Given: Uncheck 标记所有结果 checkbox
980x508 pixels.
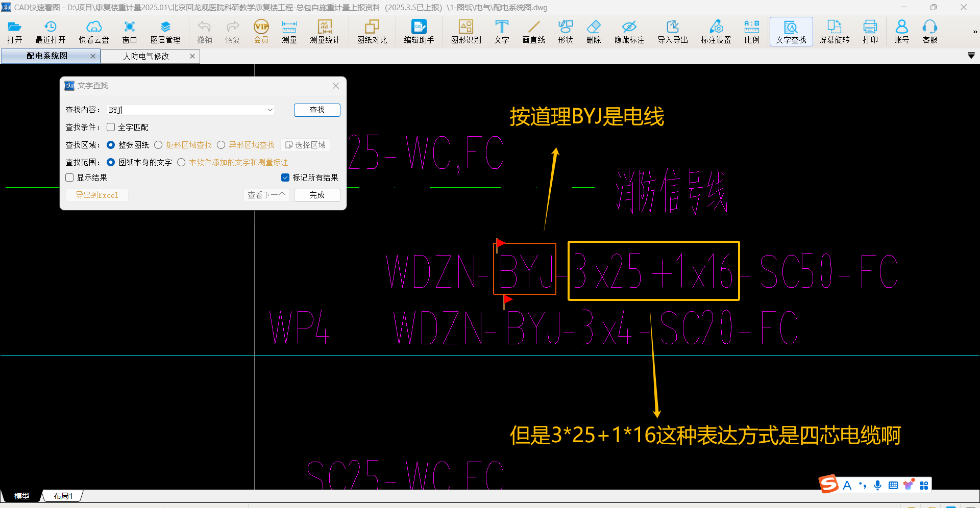Looking at the screenshot, I should [285, 177].
